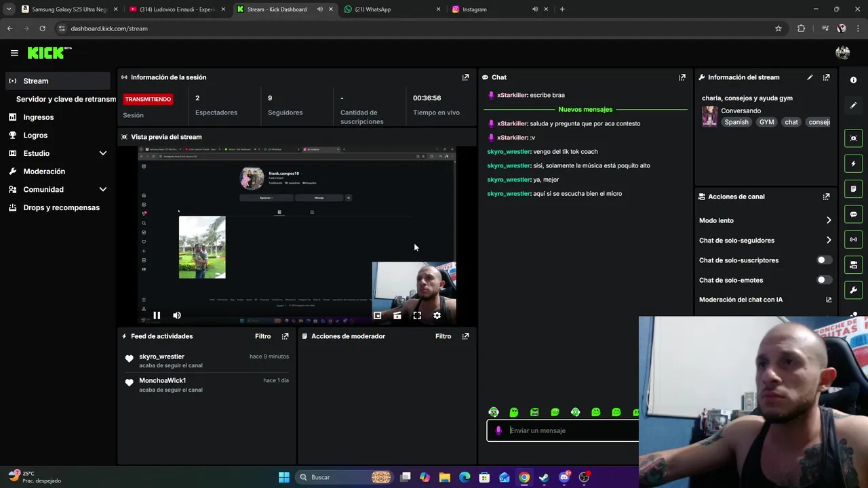
Task: Open the stream preview settings gear
Action: 437,315
